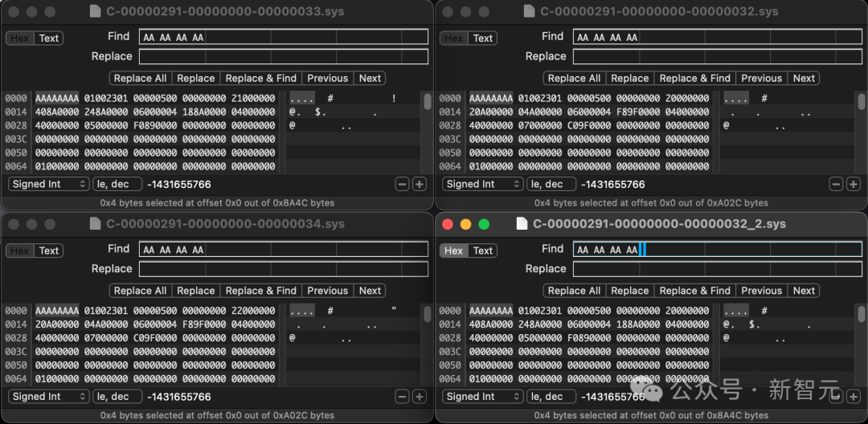Click minus button in 00000032.sys window

[837, 184]
